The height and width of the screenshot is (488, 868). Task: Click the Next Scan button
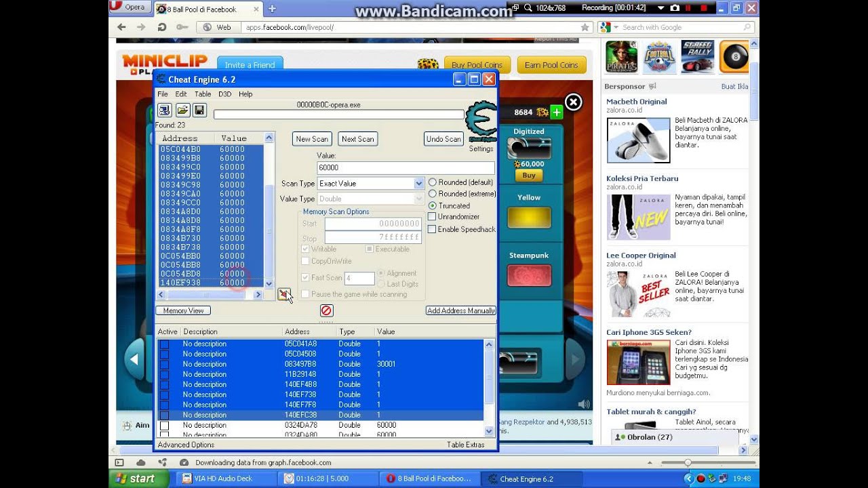pos(357,139)
